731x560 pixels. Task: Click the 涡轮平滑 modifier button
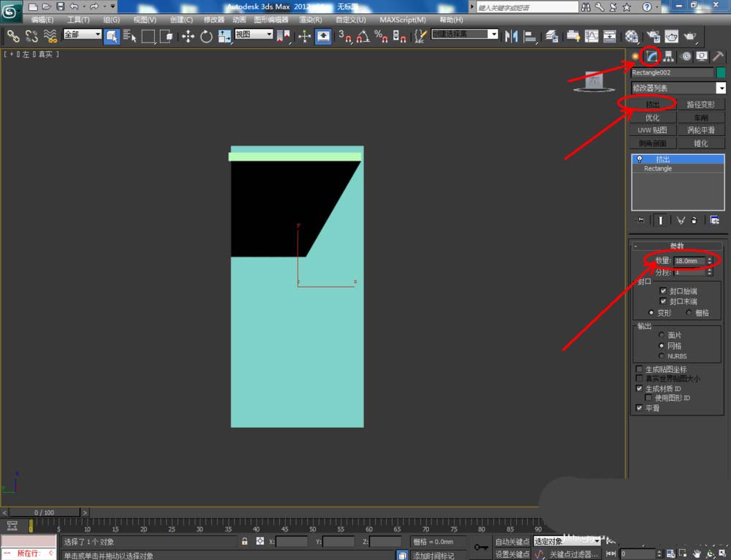[700, 130]
